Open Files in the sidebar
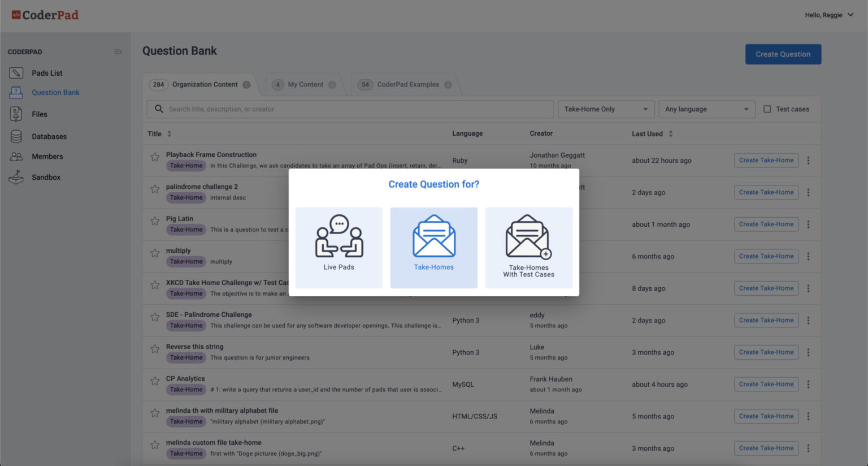 click(x=40, y=114)
